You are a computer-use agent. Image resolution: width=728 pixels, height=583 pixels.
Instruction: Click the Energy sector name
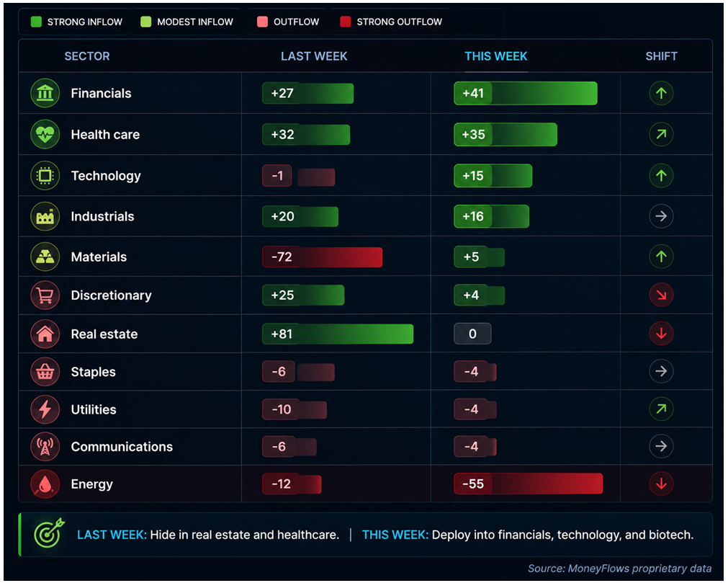92,484
